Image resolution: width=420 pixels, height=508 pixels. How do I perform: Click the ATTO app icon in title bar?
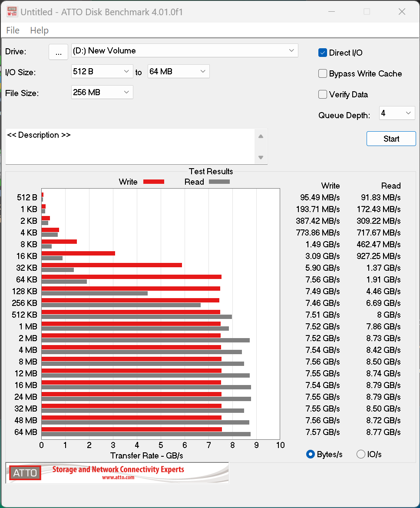12,12
